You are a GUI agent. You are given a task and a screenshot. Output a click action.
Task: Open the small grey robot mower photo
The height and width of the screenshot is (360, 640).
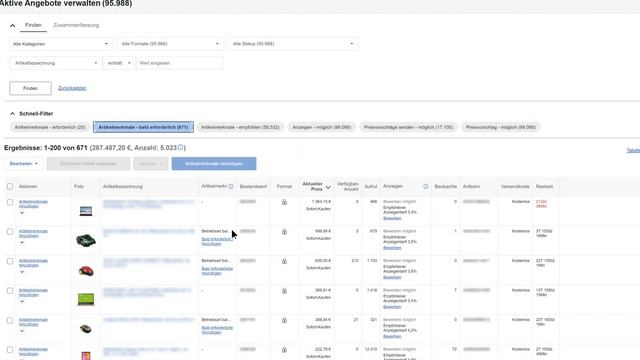pos(86,329)
